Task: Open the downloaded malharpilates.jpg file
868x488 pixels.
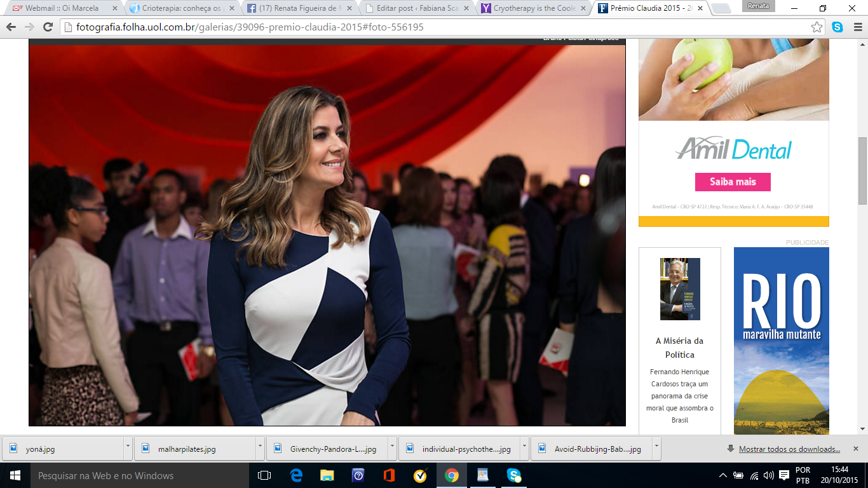Action: click(196, 449)
